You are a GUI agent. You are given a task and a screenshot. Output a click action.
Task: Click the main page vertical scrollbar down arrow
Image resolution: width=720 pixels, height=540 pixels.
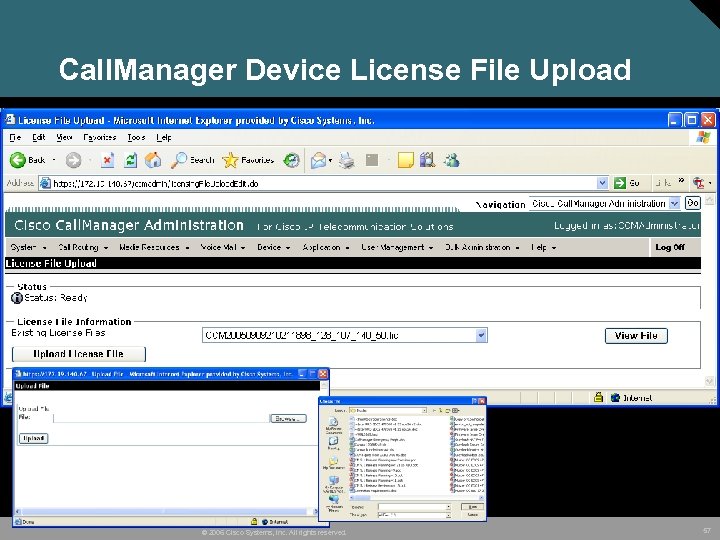[709, 381]
